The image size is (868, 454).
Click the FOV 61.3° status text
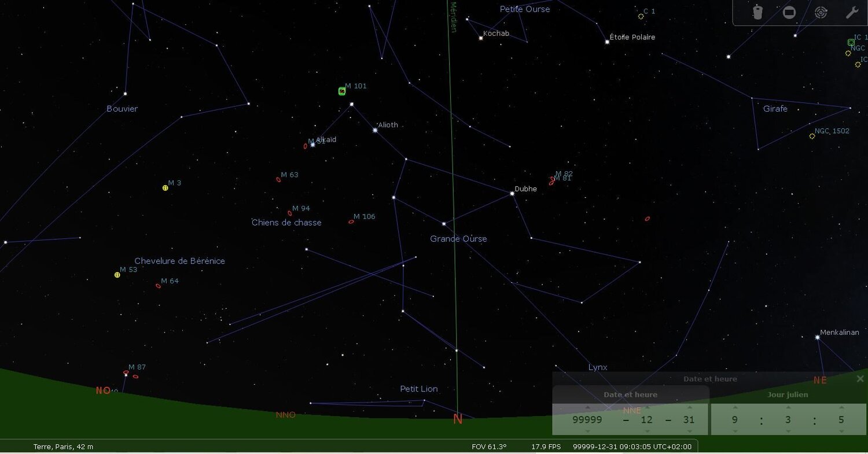coord(489,446)
